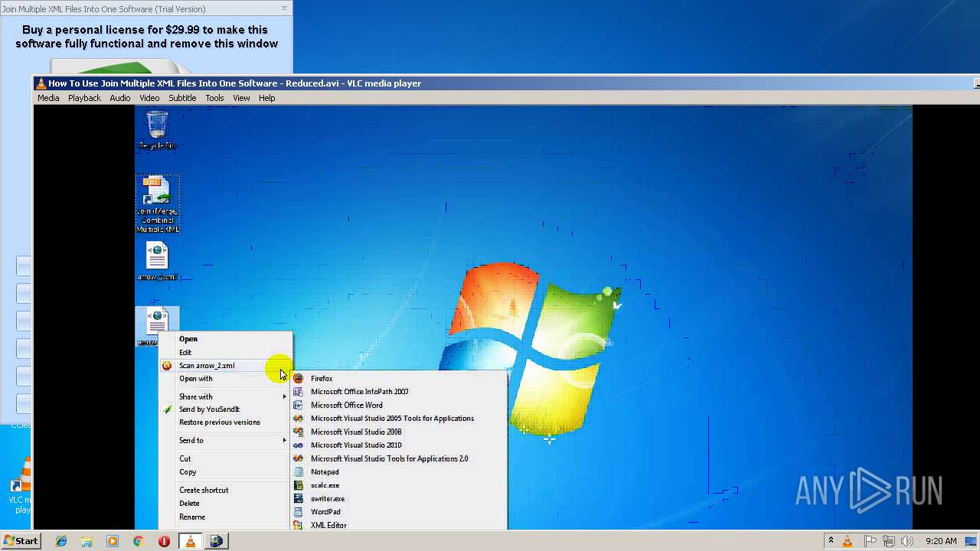Open the Video menu in VLC
Screen dimensions: 980x551
click(x=149, y=98)
